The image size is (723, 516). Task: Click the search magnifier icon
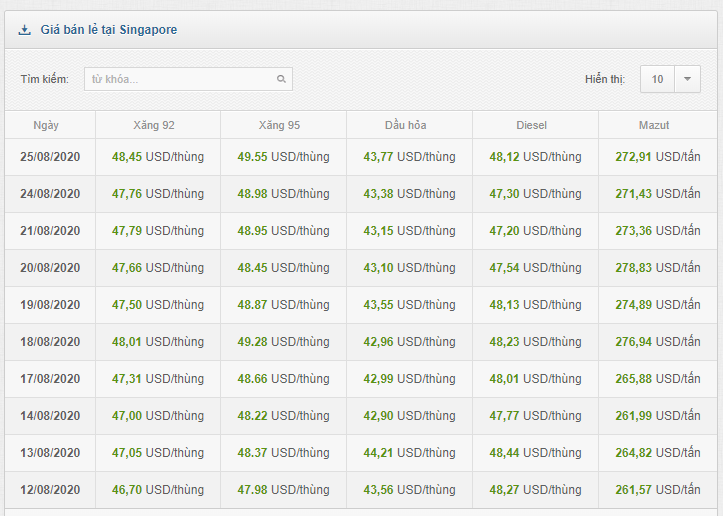point(281,79)
